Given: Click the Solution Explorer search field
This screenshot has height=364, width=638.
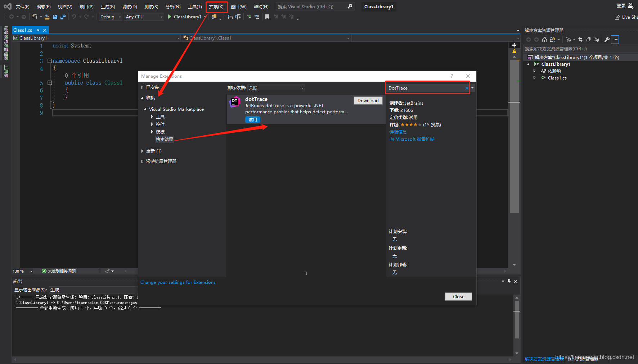Looking at the screenshot, I should click(580, 49).
